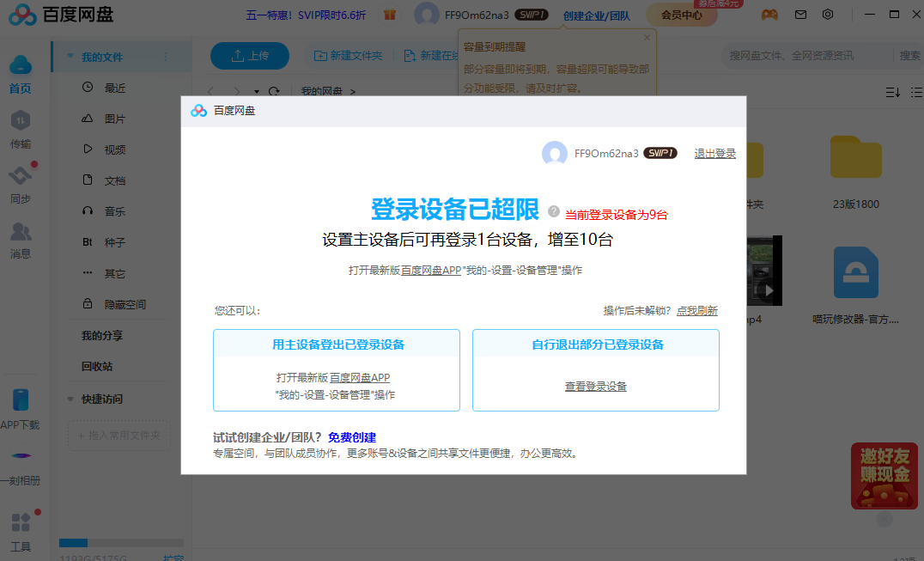Click the 我的网盘 breadcrumb text
This screenshot has width=924, height=561.
point(322,91)
